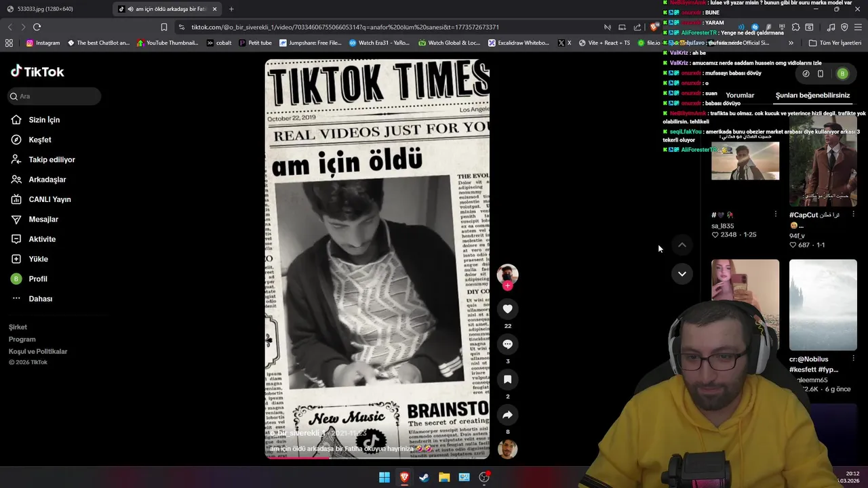Image resolution: width=868 pixels, height=488 pixels.
Task: Open Profil page in sidebar
Action: pyautogui.click(x=38, y=279)
